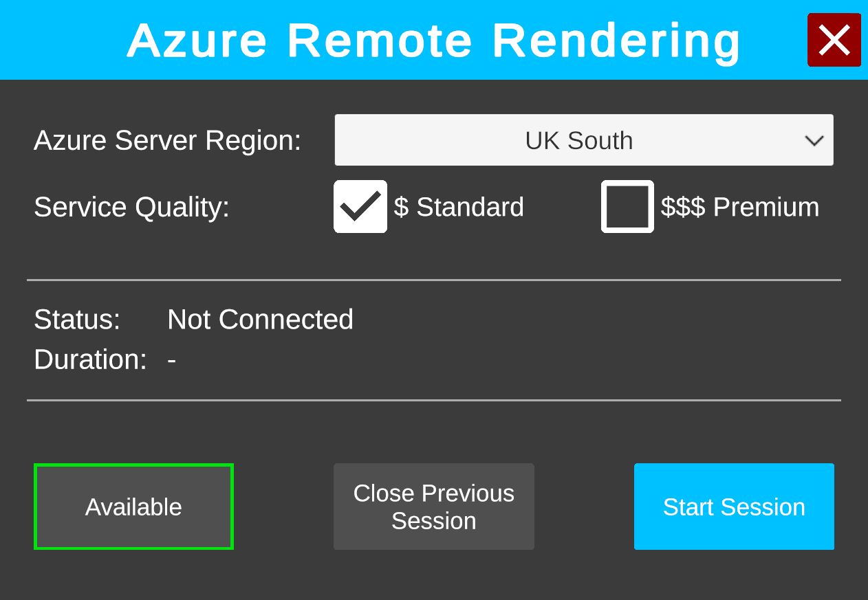The height and width of the screenshot is (600, 868).
Task: Click the Close Previous Session button
Action: click(433, 507)
